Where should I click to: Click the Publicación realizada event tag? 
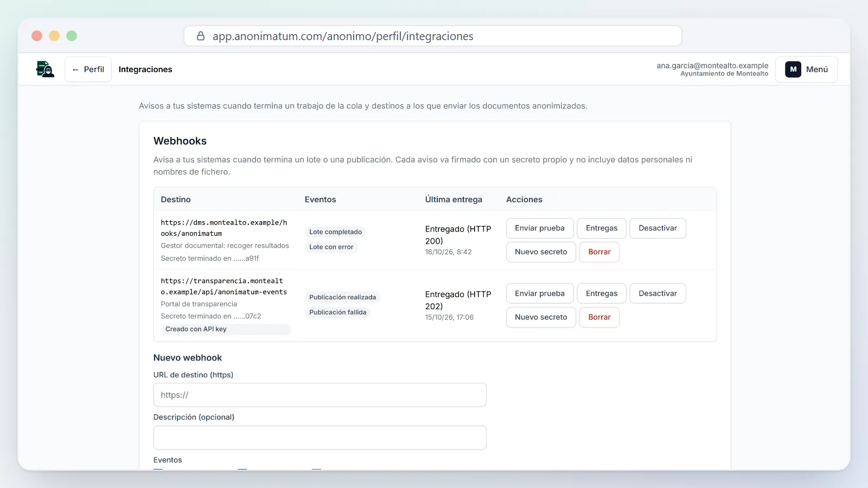click(x=342, y=297)
